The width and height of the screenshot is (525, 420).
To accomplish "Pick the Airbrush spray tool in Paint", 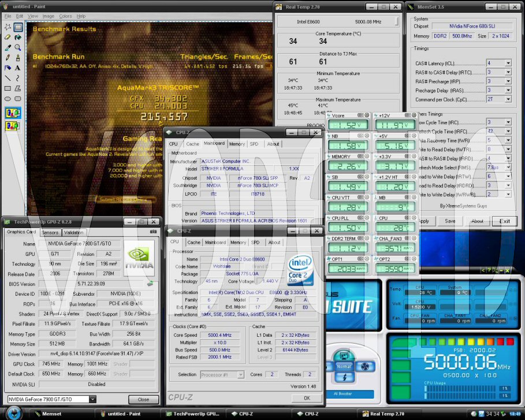I will (8, 68).
